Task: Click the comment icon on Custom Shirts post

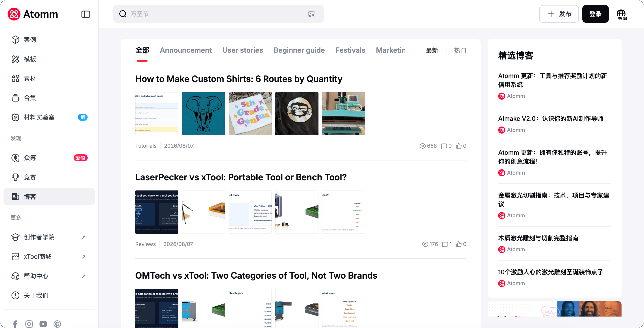Action: pos(444,146)
